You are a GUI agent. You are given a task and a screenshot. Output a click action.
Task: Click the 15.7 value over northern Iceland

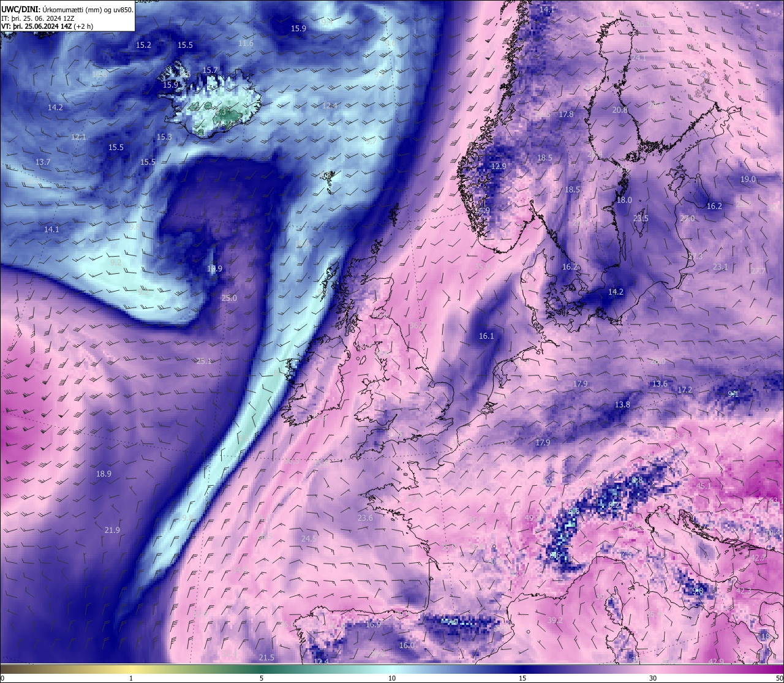click(209, 70)
